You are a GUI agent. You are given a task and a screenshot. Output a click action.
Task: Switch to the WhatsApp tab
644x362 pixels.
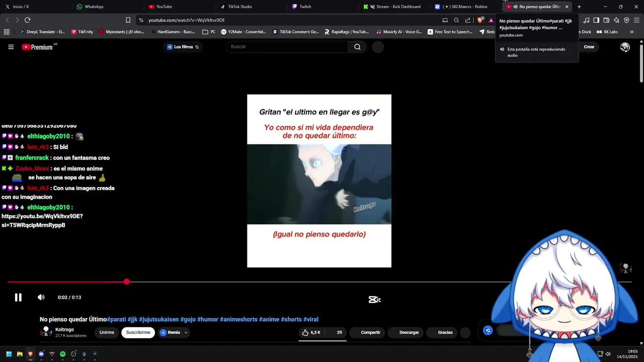108,7
